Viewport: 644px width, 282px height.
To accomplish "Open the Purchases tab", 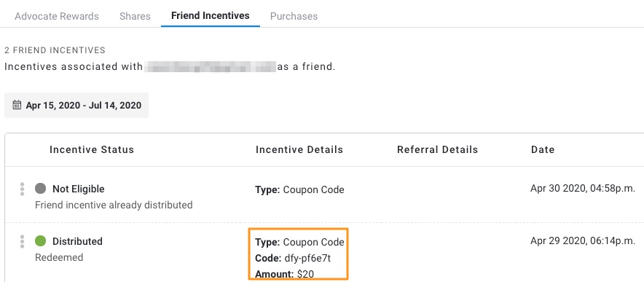I will [294, 16].
